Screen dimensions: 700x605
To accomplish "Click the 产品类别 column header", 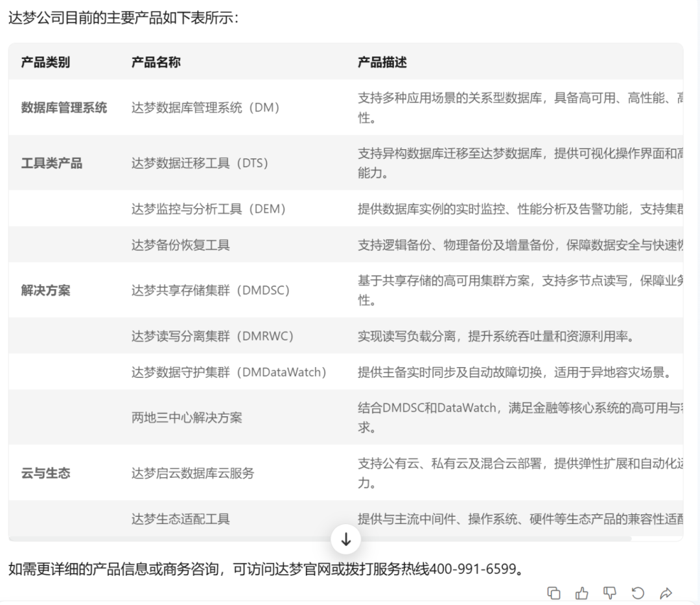I will 45,62.
